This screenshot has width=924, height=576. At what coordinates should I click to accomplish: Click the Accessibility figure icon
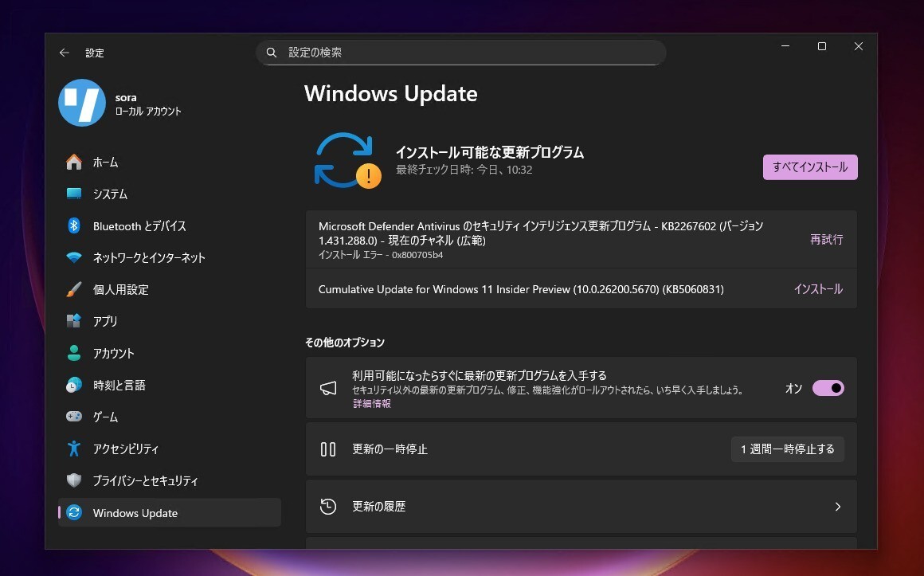coord(73,448)
